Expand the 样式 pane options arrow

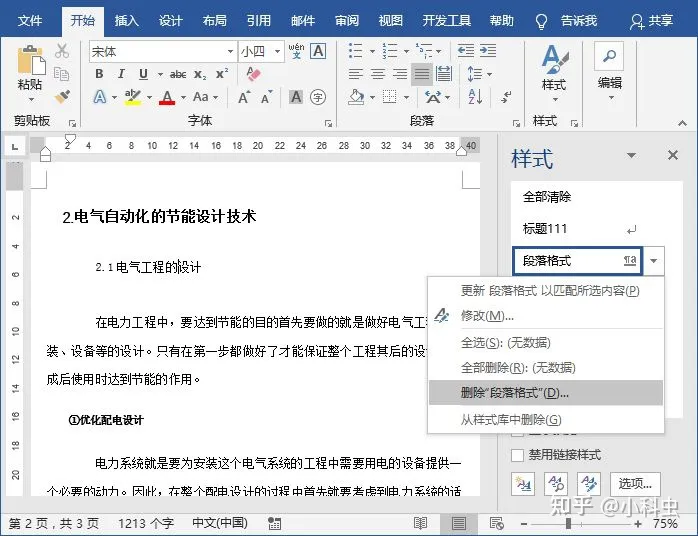[631, 155]
